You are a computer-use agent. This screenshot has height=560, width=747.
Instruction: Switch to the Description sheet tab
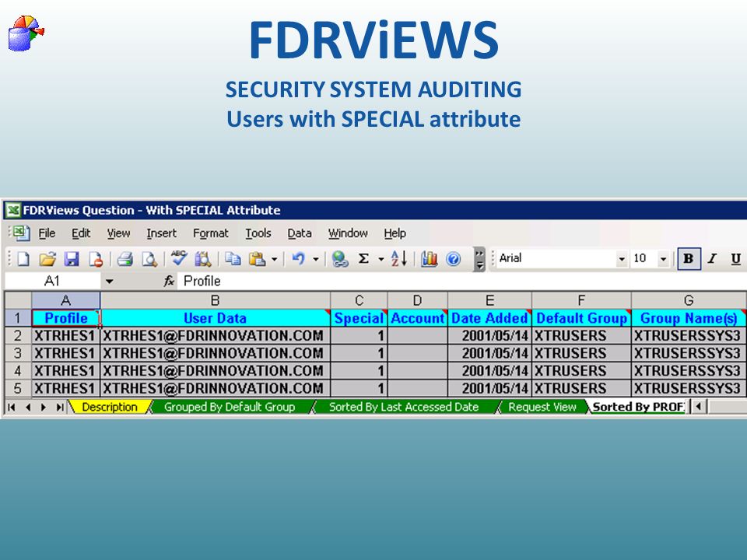point(110,407)
